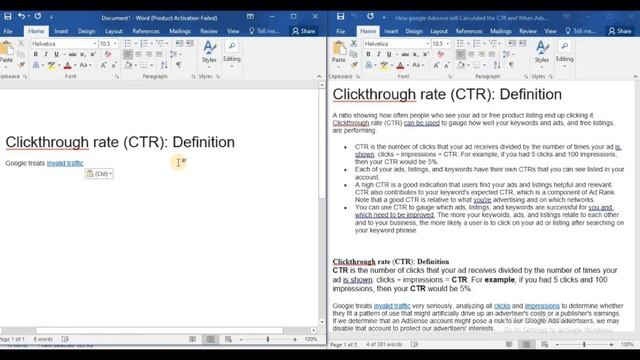The height and width of the screenshot is (360, 640).
Task: Grow font size in the right window
Action: coord(436,65)
